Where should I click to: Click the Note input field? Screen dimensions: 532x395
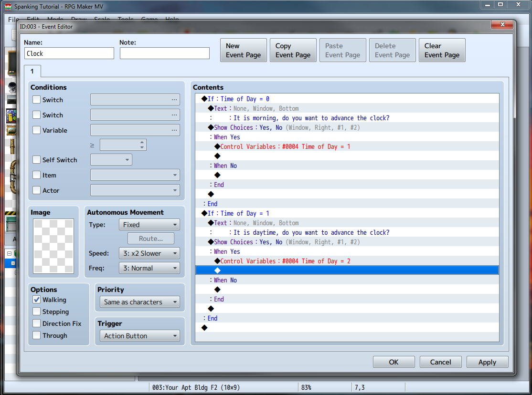tap(165, 53)
